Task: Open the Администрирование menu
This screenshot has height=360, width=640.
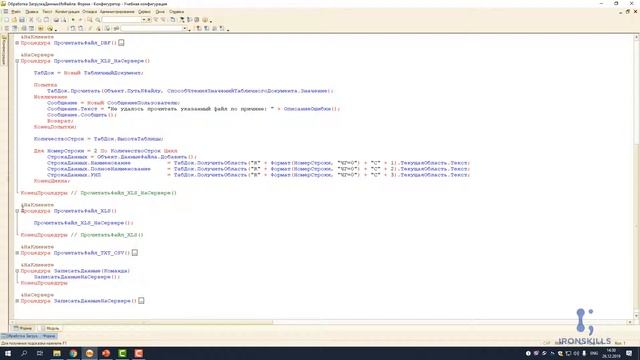Action: tap(117, 12)
